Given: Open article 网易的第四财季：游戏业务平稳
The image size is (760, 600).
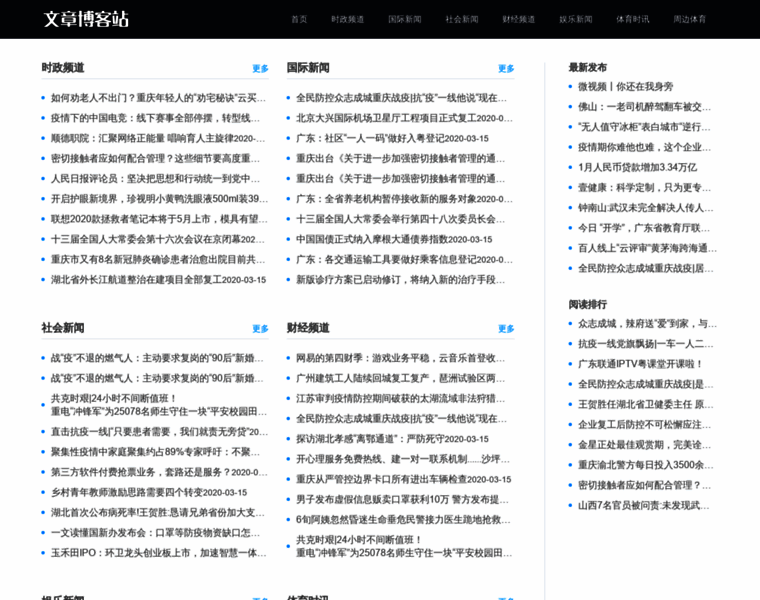Looking at the screenshot, I should (x=401, y=358).
